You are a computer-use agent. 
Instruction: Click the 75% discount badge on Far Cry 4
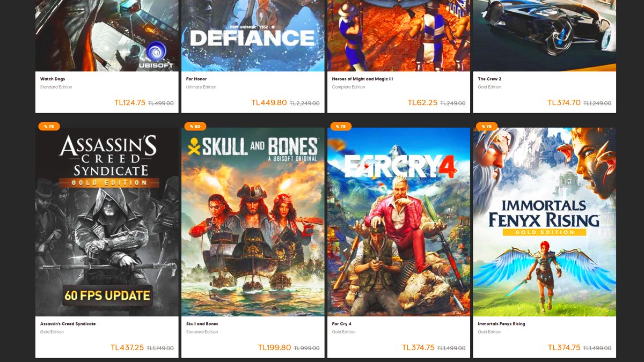click(x=341, y=127)
